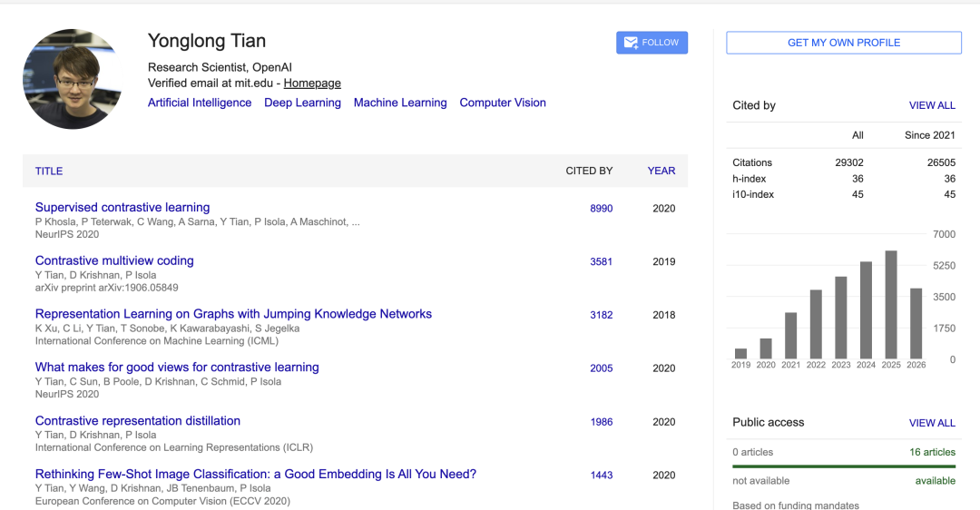Open Jumping Knowledge Networks paper
Viewport: 980px width, 510px height.
233,314
